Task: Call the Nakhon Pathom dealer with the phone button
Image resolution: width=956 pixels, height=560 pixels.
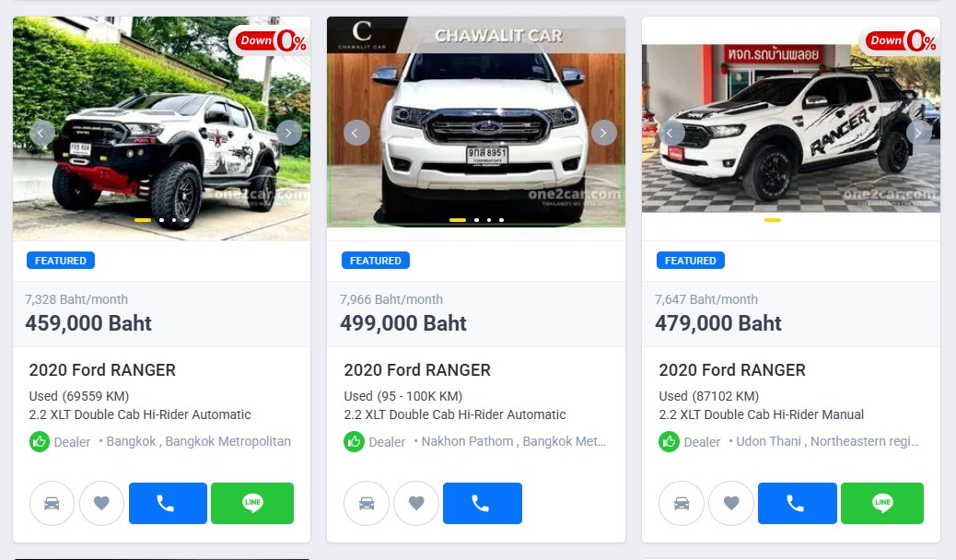Action: pos(483,503)
